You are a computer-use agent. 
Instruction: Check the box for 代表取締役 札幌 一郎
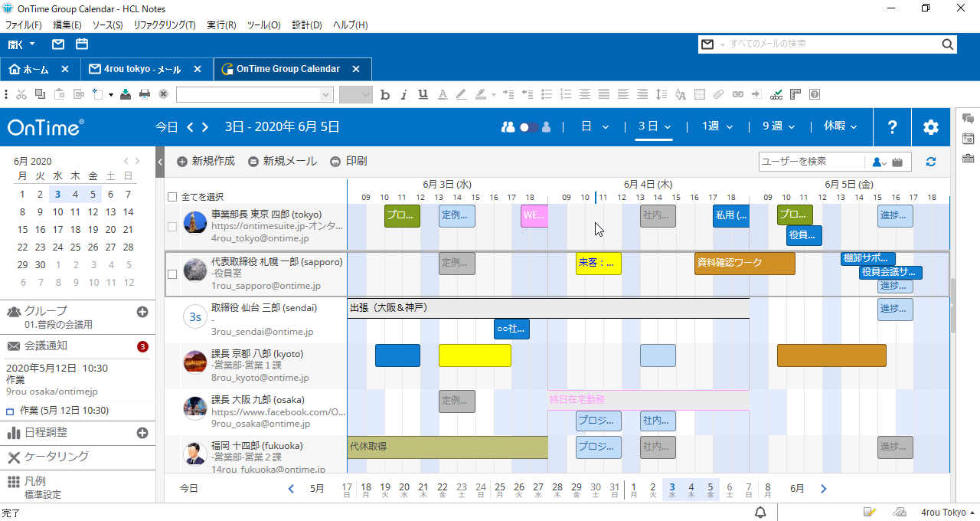pyautogui.click(x=172, y=274)
